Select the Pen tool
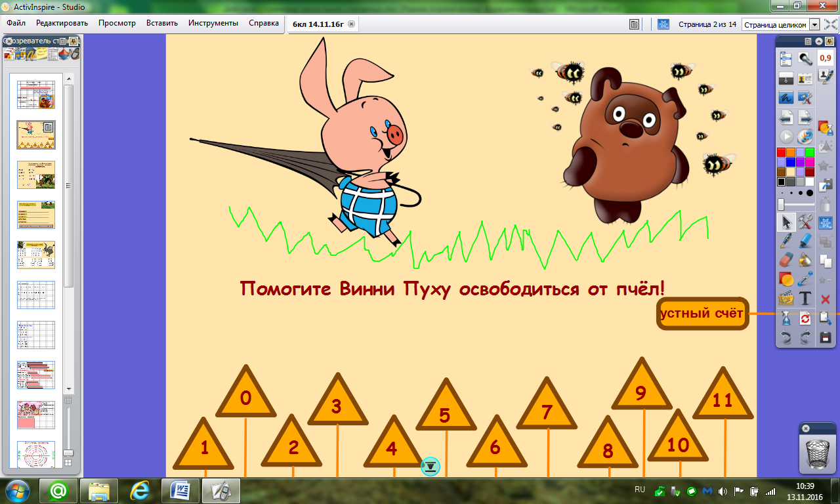 point(786,241)
